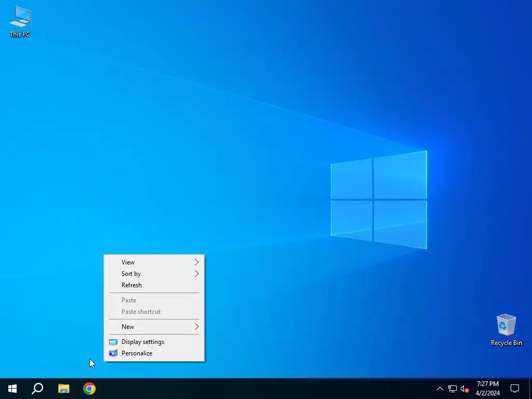Viewport: 532px width, 399px height.
Task: Click the arrow beside View
Action: click(x=196, y=262)
